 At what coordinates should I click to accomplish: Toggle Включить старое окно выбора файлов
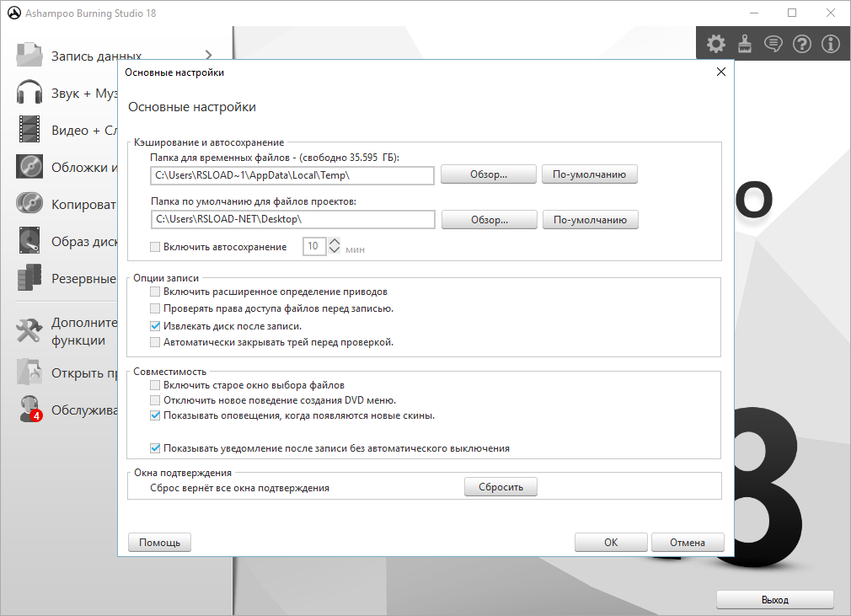click(154, 385)
